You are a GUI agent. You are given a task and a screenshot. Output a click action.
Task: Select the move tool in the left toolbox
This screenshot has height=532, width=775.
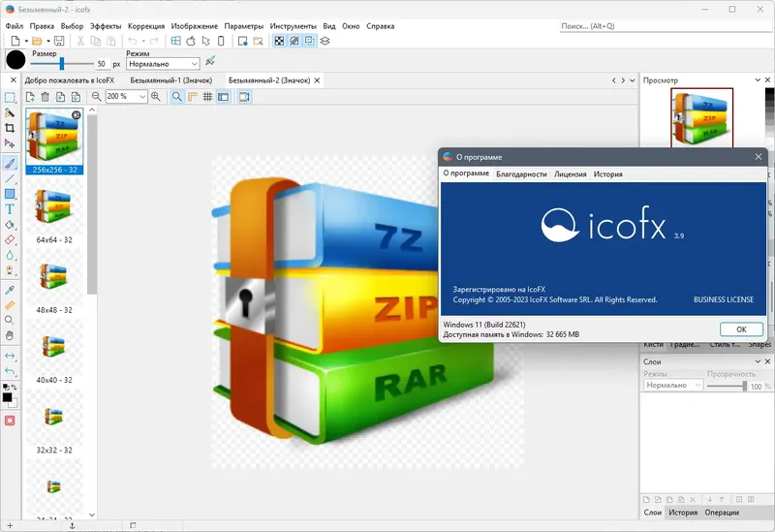(x=10, y=143)
